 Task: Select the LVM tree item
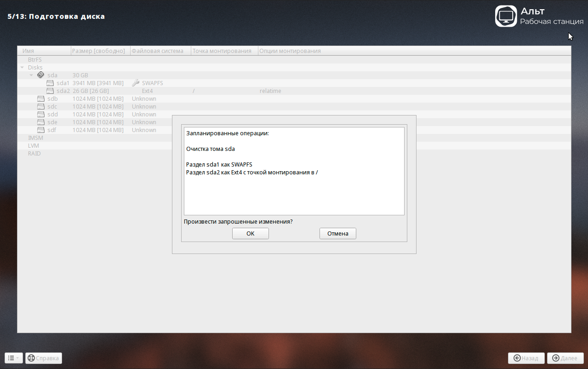(34, 146)
